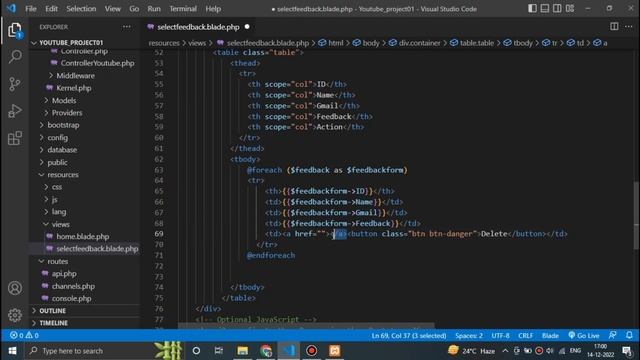
Task: Collapse the resources folder
Action: pyautogui.click(x=63, y=175)
